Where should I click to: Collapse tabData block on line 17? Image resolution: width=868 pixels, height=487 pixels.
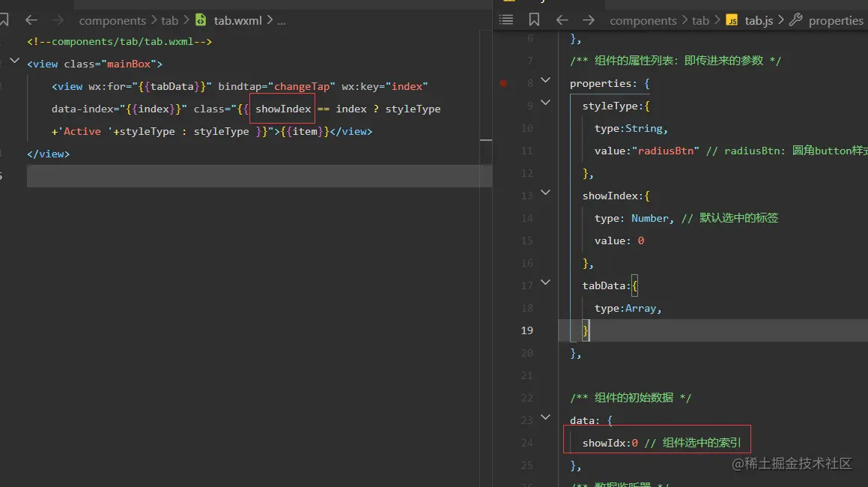coord(545,282)
